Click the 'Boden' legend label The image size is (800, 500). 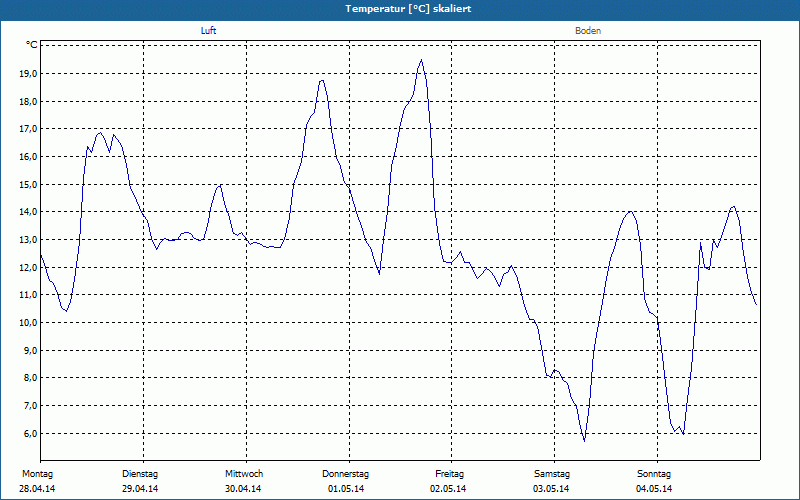(x=588, y=31)
